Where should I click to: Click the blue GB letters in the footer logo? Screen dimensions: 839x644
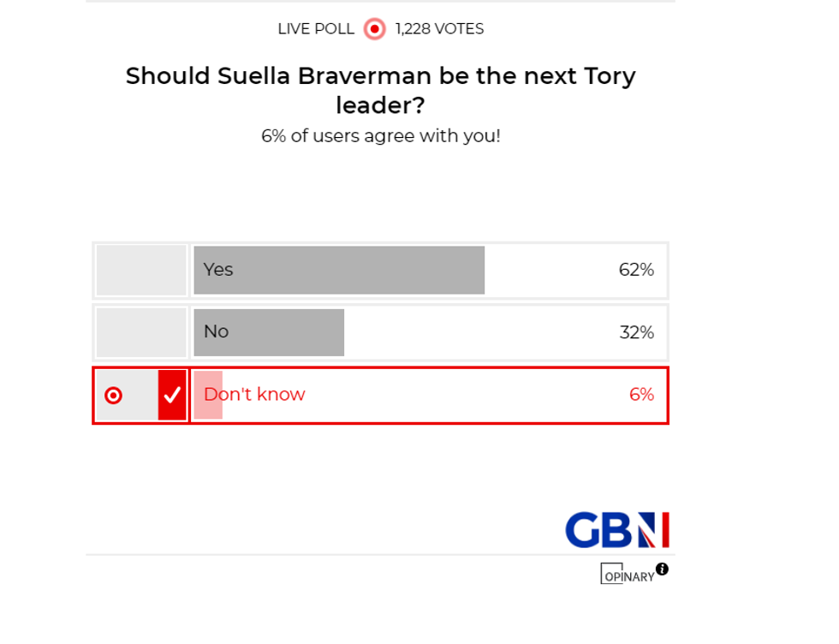(599, 529)
